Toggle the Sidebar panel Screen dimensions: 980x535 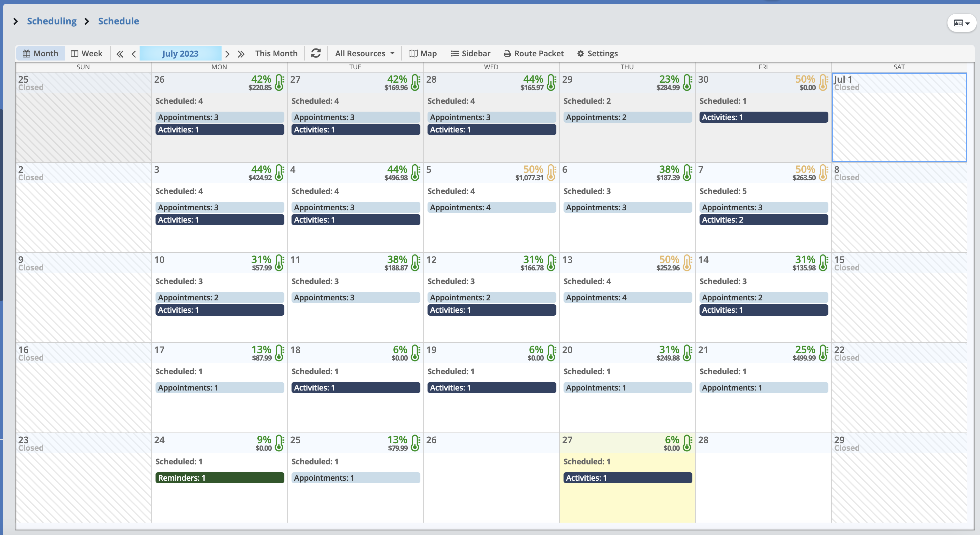click(x=470, y=53)
